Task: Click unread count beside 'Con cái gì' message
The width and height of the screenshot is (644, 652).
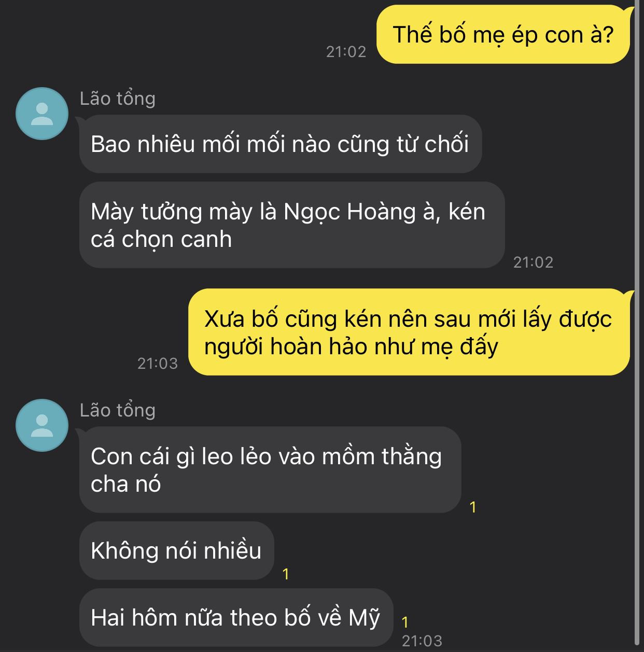Action: (473, 507)
